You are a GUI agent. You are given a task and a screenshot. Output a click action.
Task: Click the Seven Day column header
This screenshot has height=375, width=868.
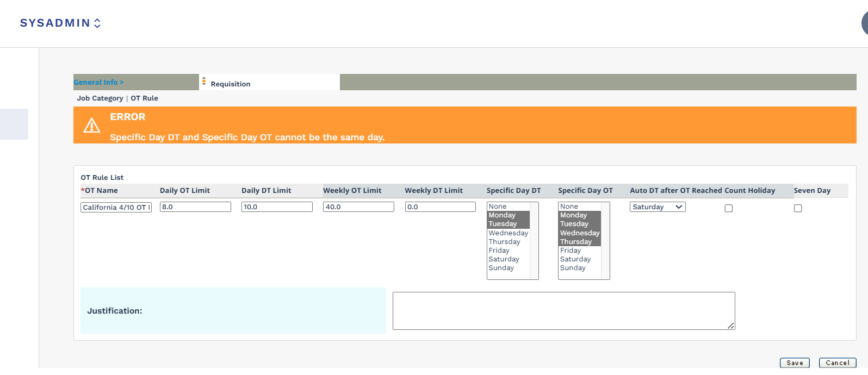[812, 191]
